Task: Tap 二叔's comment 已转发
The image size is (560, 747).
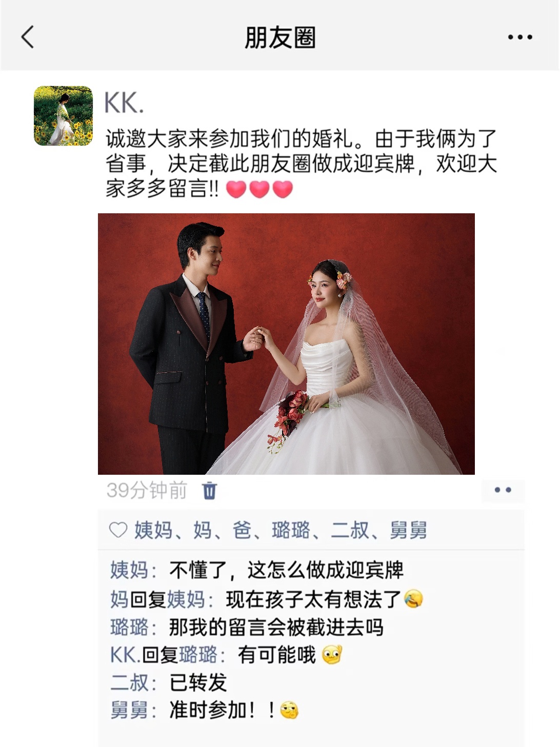Action: tap(198, 683)
